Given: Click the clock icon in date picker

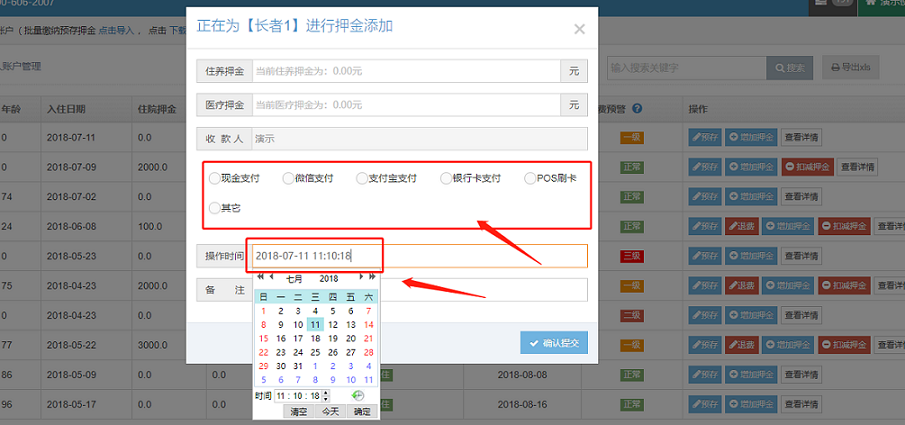Looking at the screenshot, I should (358, 396).
